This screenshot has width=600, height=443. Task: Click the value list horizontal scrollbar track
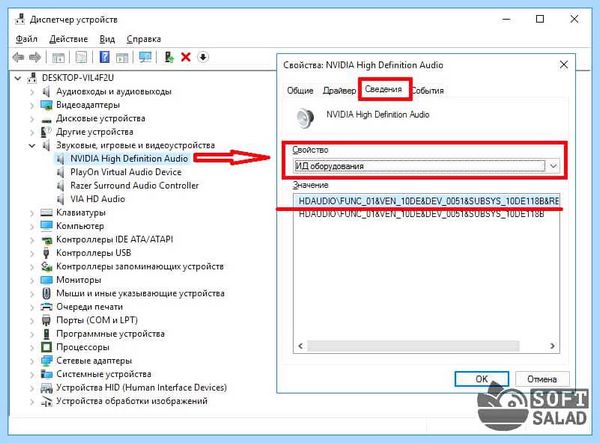(x=413, y=346)
